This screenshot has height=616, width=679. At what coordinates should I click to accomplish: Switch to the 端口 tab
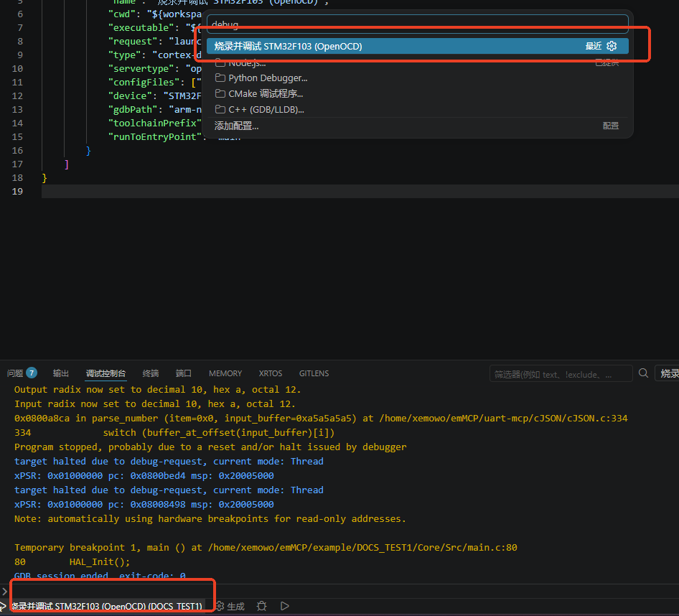pyautogui.click(x=184, y=373)
